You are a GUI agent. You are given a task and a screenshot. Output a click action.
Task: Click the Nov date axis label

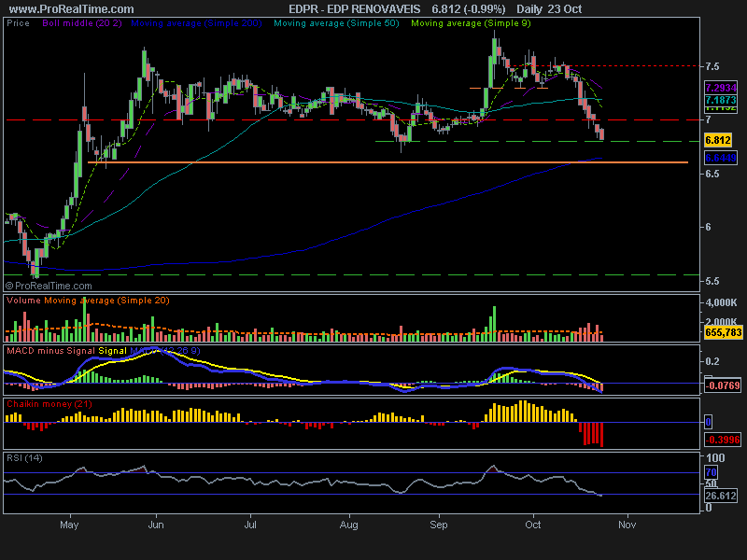coord(627,525)
